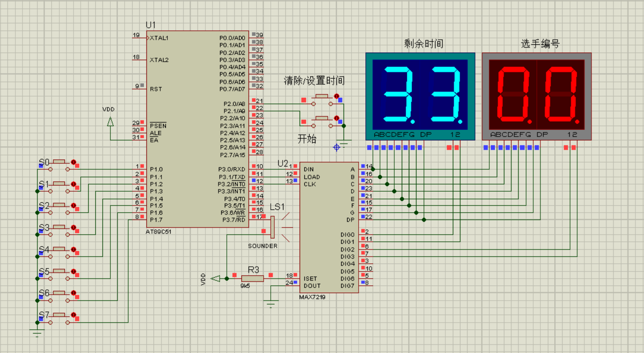Viewport: 644px width, 353px height.
Task: Select the cyan 剩余时间 seven-segment display
Action: [420, 96]
